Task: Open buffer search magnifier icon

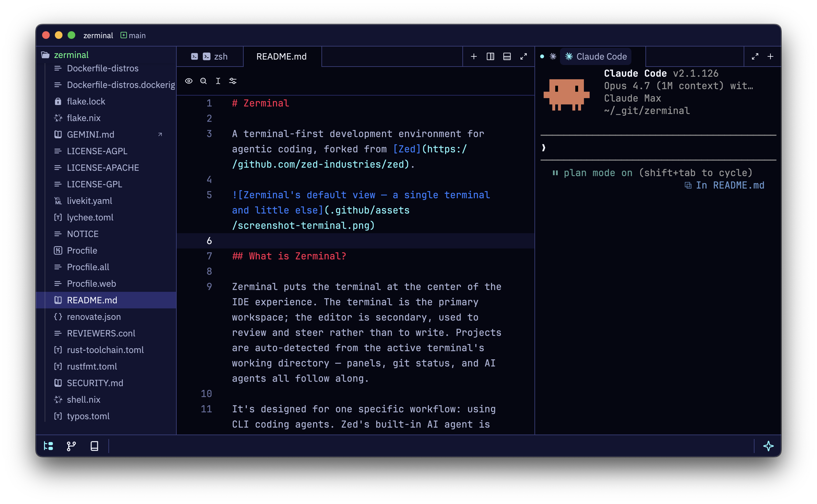Action: [203, 81]
